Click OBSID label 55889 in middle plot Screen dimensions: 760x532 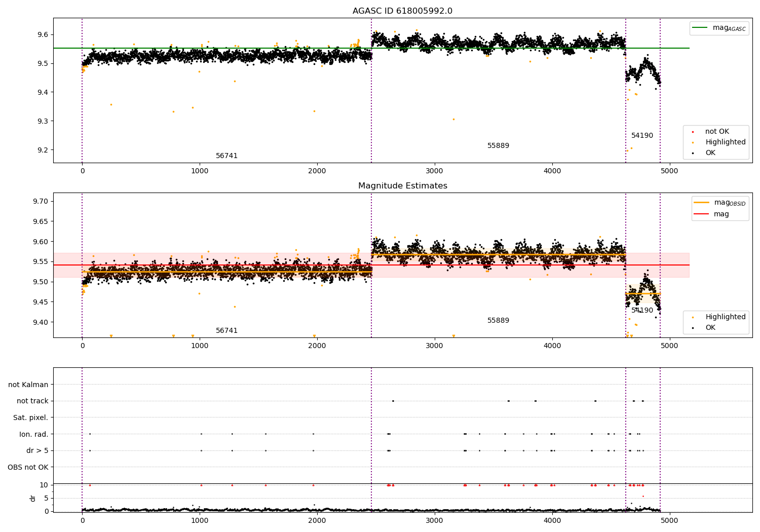coord(498,321)
